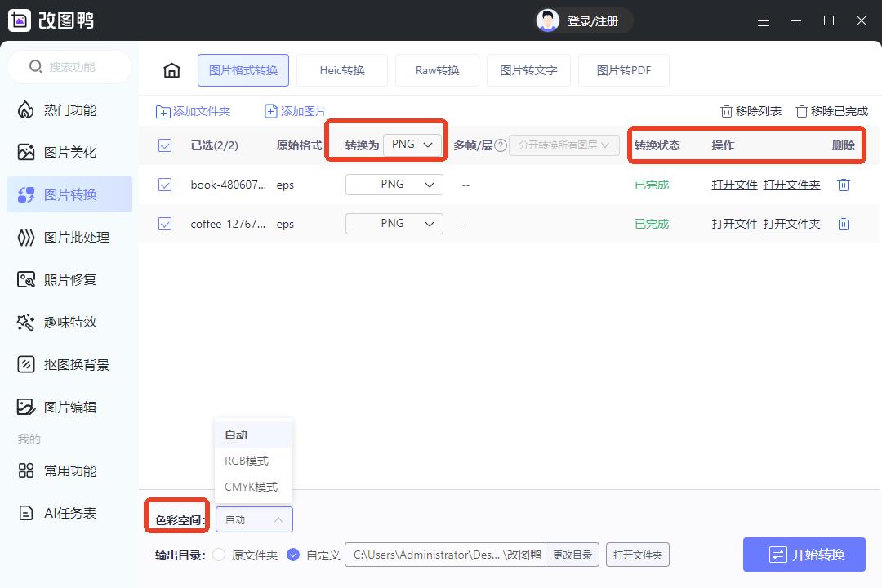Open the PNG format dropdown for book-480607
The height and width of the screenshot is (588, 882).
[394, 185]
